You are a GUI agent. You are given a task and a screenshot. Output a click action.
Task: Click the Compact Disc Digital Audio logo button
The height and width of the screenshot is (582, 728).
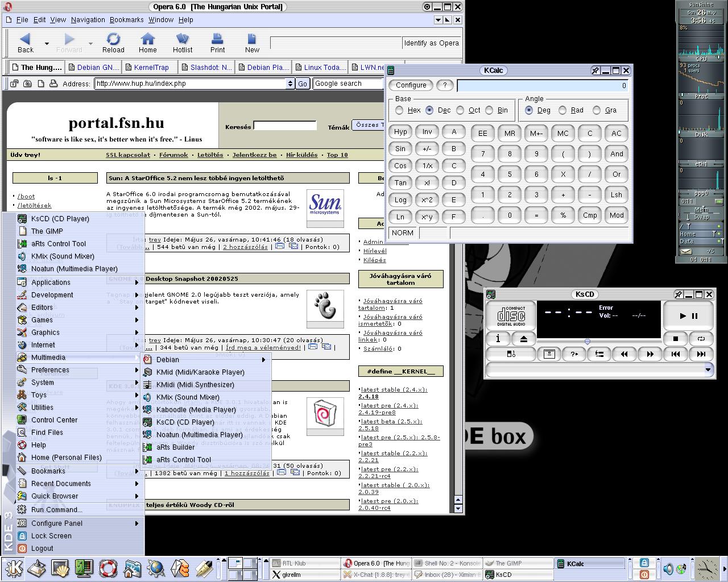coord(511,316)
